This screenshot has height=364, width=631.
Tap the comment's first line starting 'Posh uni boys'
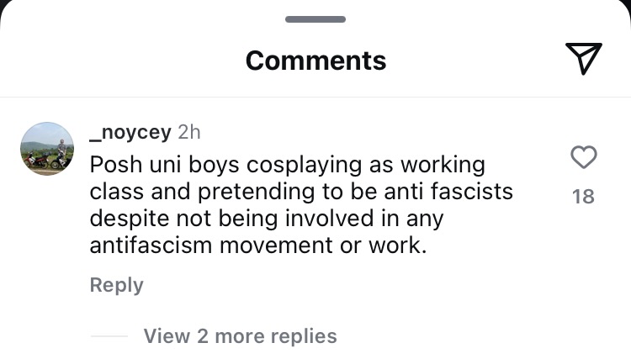tap(287, 162)
